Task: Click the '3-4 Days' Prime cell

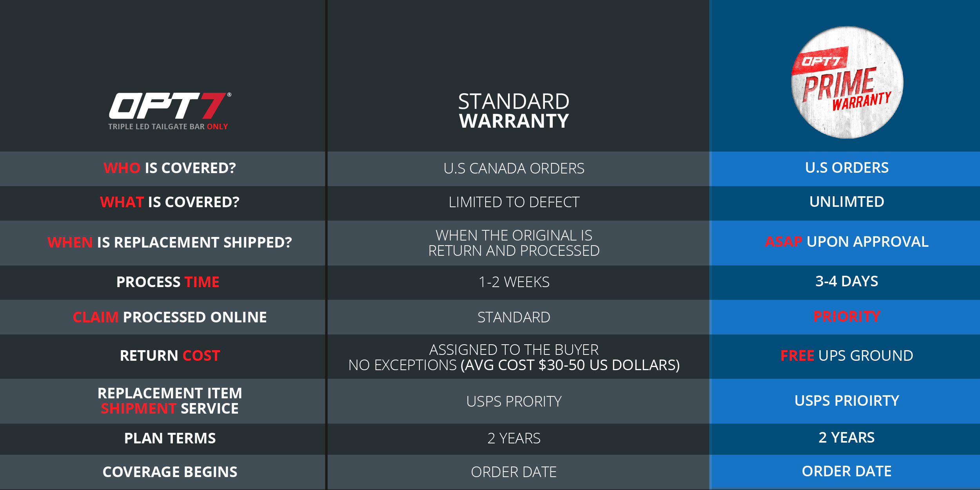Action: click(847, 281)
